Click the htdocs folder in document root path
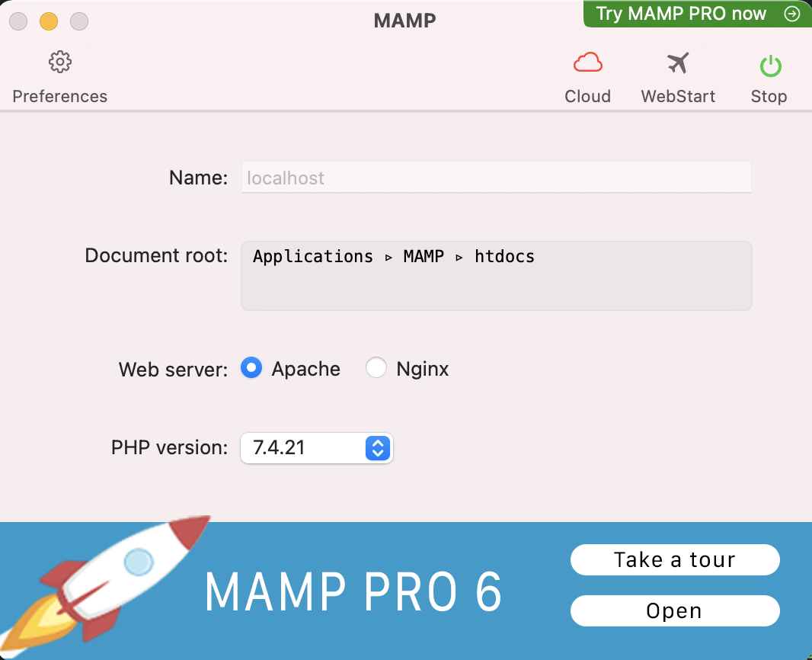This screenshot has width=812, height=660. pos(504,257)
